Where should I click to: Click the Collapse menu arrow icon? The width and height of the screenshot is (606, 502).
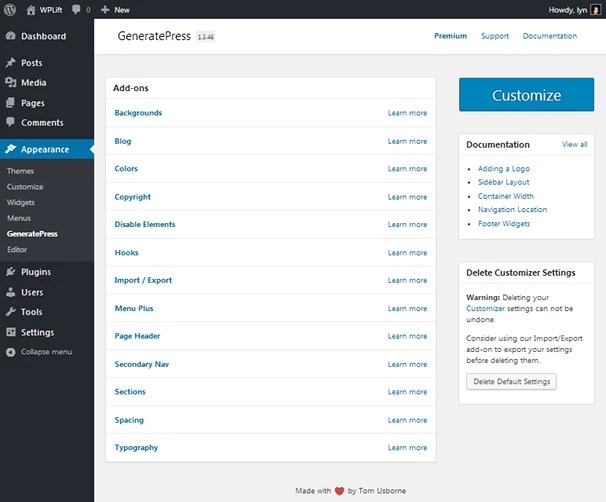tap(11, 352)
